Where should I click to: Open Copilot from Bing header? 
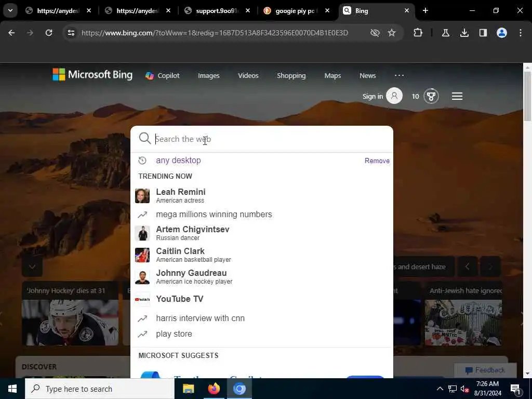[163, 76]
